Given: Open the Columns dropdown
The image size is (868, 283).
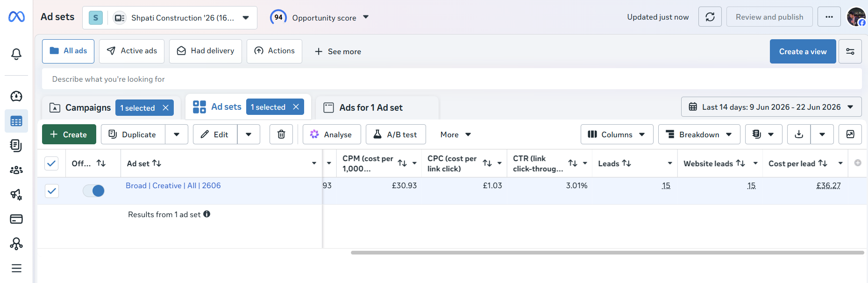Looking at the screenshot, I should (x=617, y=134).
